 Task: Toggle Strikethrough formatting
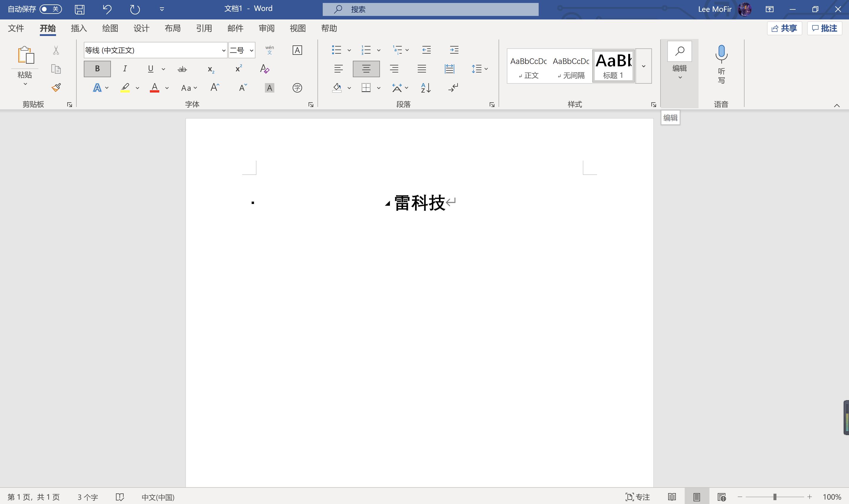182,69
